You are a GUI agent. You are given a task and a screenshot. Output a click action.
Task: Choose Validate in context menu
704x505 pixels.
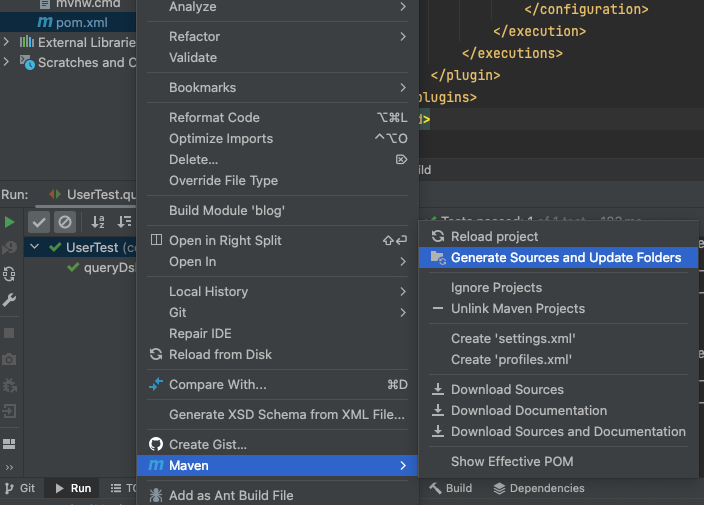tap(277, 57)
